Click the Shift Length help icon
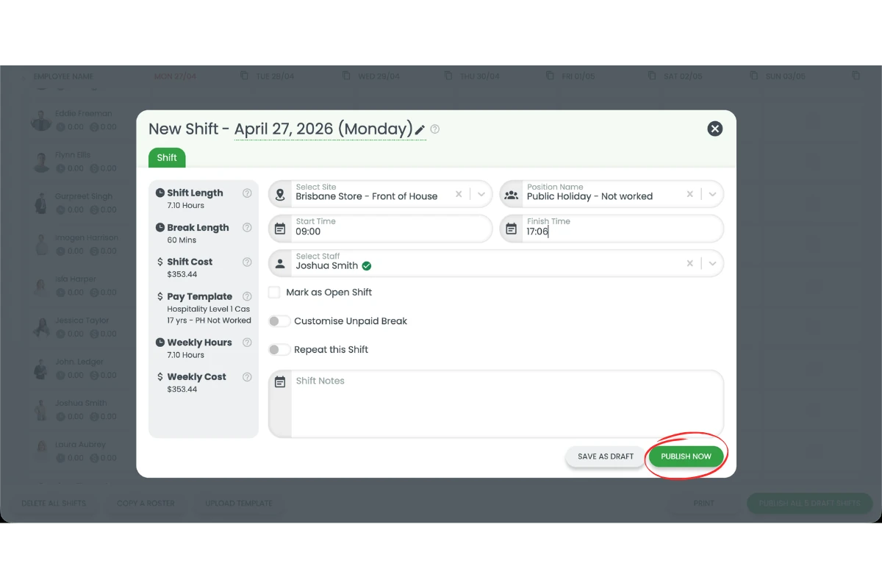The height and width of the screenshot is (588, 882). point(247,193)
